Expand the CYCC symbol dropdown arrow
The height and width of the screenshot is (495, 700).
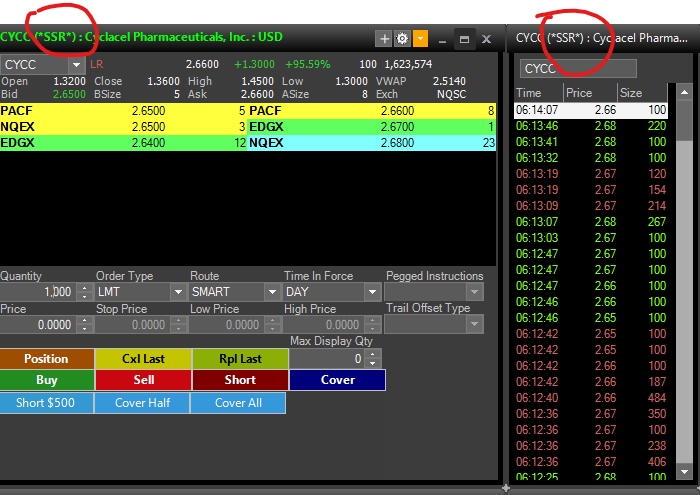[x=76, y=65]
